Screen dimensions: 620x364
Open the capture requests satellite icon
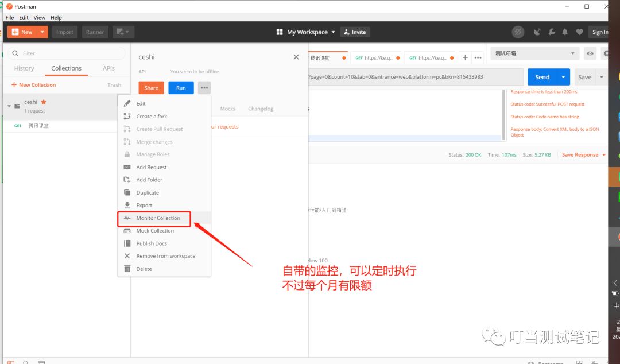537,32
